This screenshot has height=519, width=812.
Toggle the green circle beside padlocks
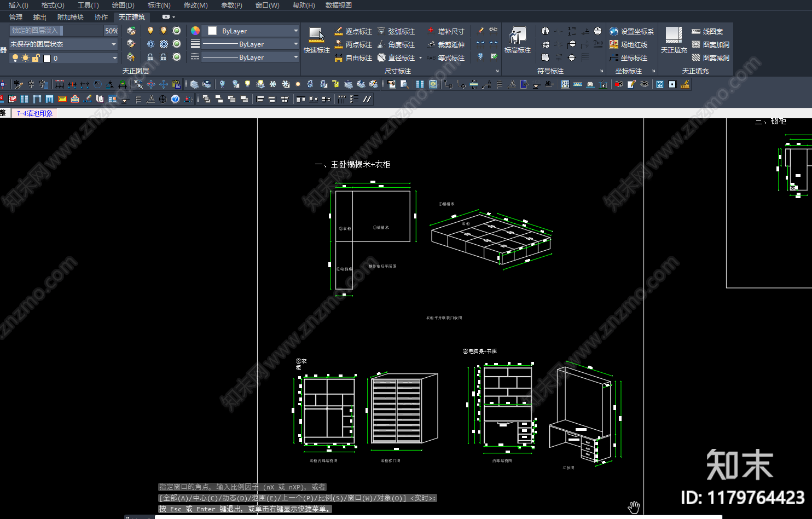point(177,57)
